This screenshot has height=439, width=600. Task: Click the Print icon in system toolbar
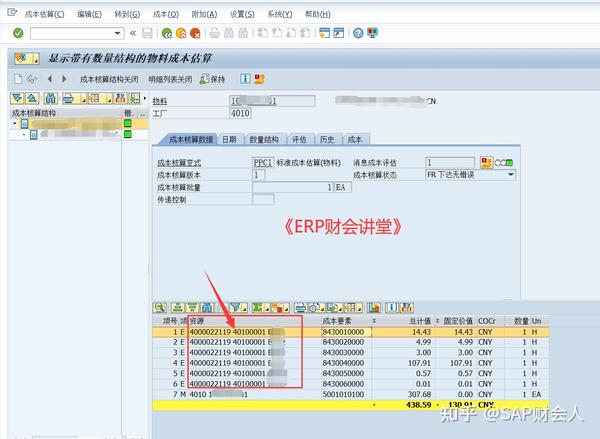click(x=215, y=33)
